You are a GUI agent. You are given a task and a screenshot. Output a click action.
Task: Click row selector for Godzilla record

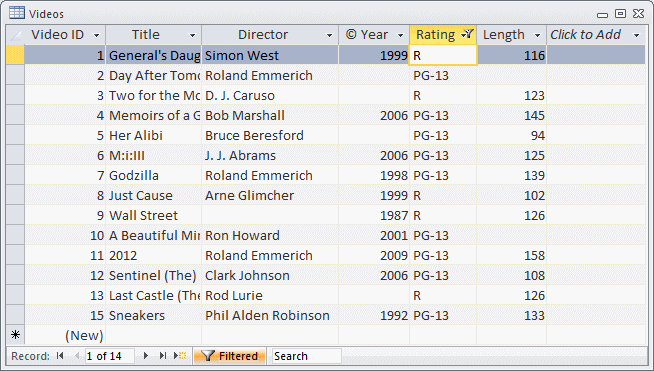[x=15, y=175]
